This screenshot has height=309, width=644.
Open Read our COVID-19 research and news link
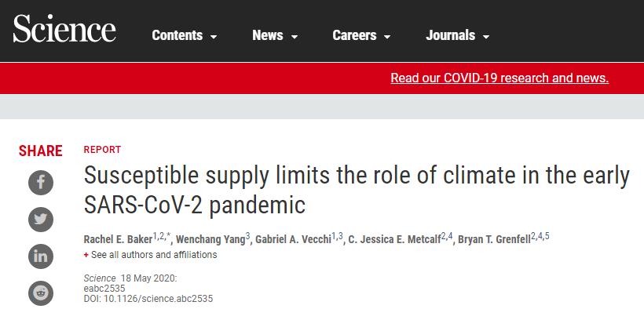[499, 78]
